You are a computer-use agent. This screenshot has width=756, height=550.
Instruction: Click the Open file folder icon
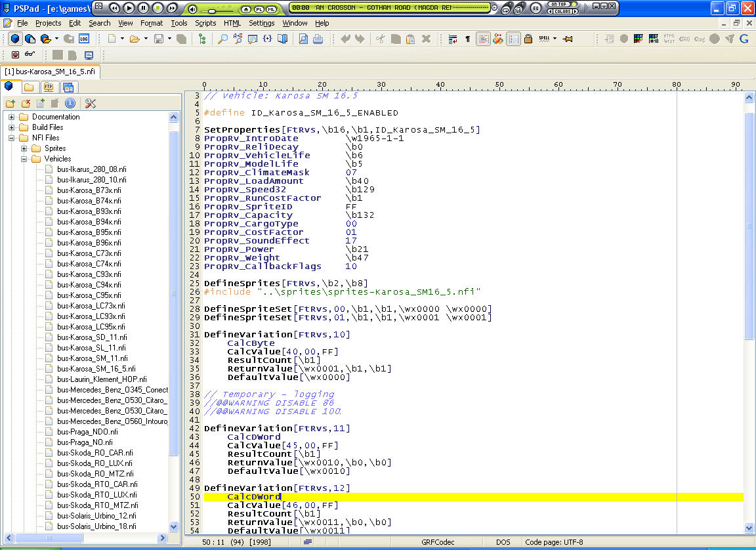[135, 39]
